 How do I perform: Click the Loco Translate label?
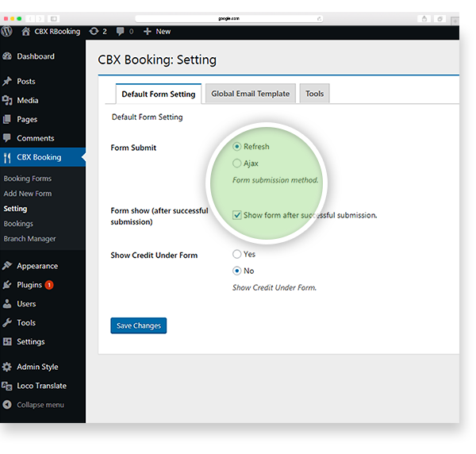(x=41, y=386)
